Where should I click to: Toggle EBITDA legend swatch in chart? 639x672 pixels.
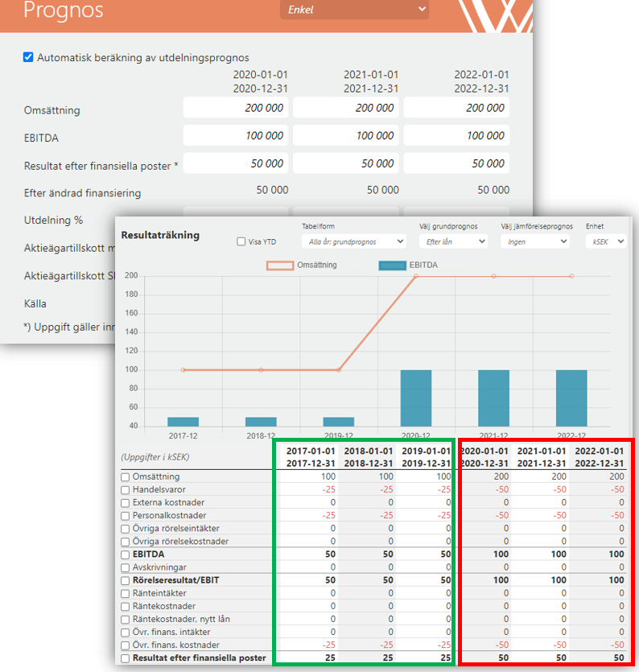(392, 266)
